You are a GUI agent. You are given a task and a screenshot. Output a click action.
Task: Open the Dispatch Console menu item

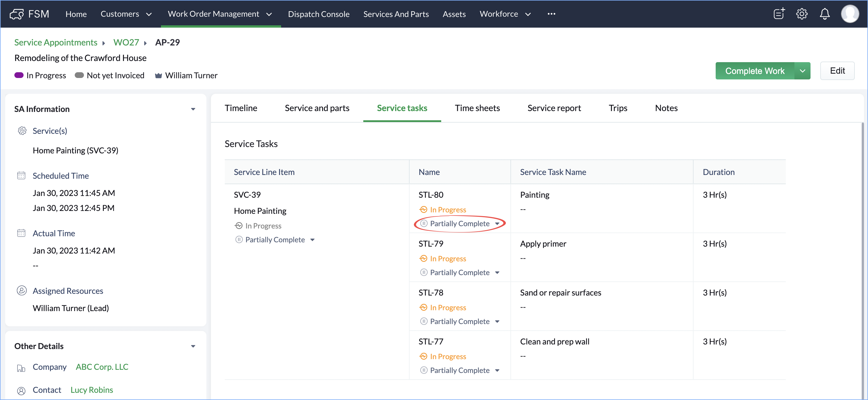[x=318, y=14]
